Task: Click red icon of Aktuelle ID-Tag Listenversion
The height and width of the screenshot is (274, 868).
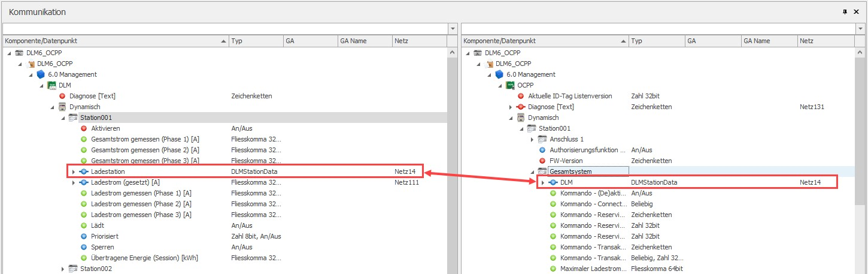Action: point(521,96)
